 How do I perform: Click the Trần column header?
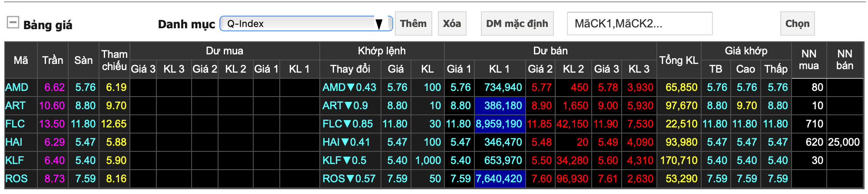pyautogui.click(x=53, y=60)
